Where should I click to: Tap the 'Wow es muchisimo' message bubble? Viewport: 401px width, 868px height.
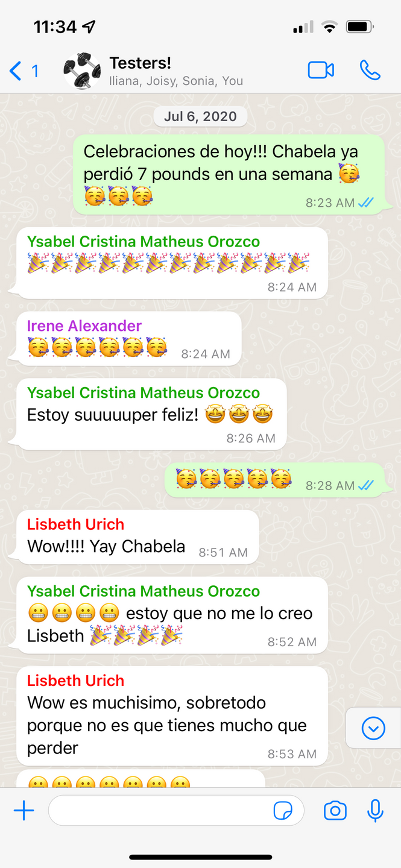coord(172,715)
